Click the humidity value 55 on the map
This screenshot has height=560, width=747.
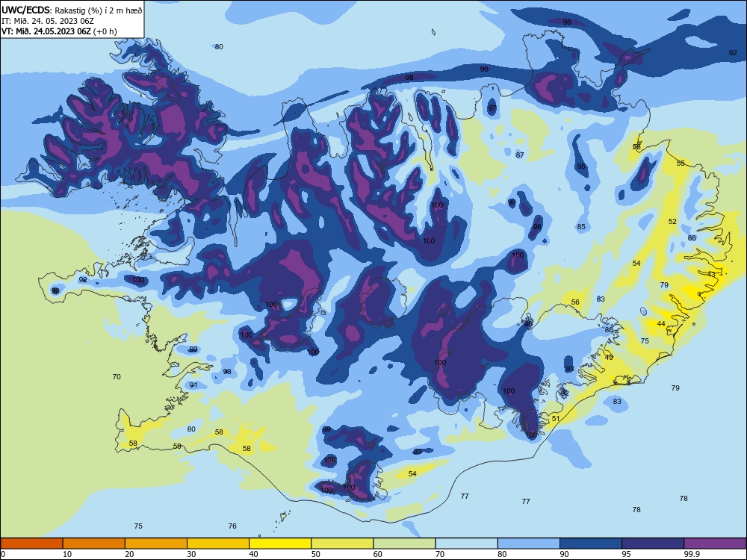point(681,164)
